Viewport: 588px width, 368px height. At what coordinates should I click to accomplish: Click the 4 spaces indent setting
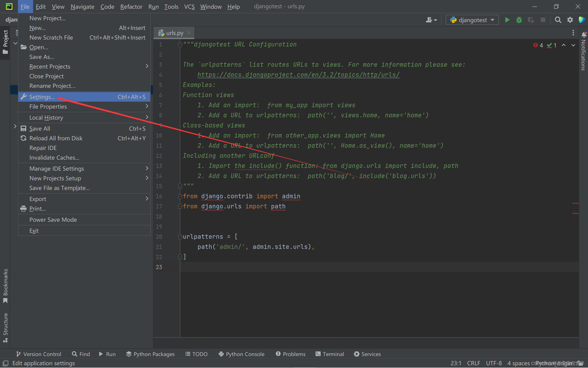tap(518, 363)
